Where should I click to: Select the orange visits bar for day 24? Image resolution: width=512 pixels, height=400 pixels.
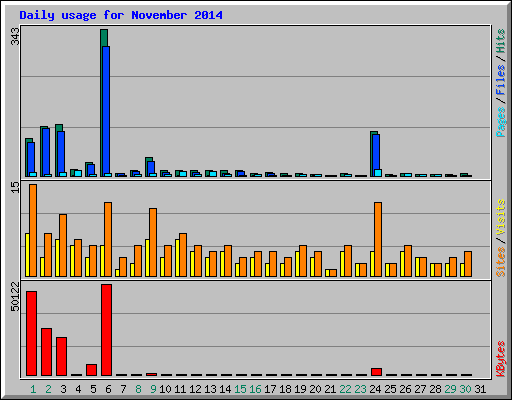pyautogui.click(x=378, y=239)
